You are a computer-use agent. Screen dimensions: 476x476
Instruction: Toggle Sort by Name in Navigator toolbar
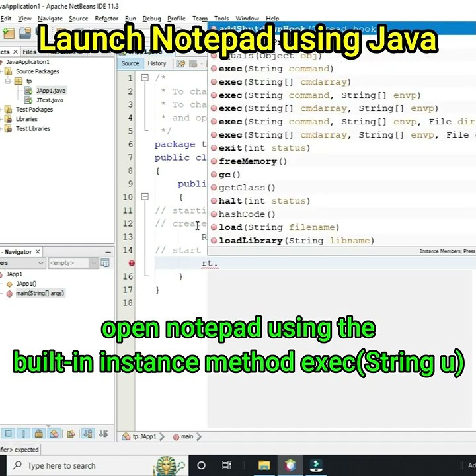[88, 434]
